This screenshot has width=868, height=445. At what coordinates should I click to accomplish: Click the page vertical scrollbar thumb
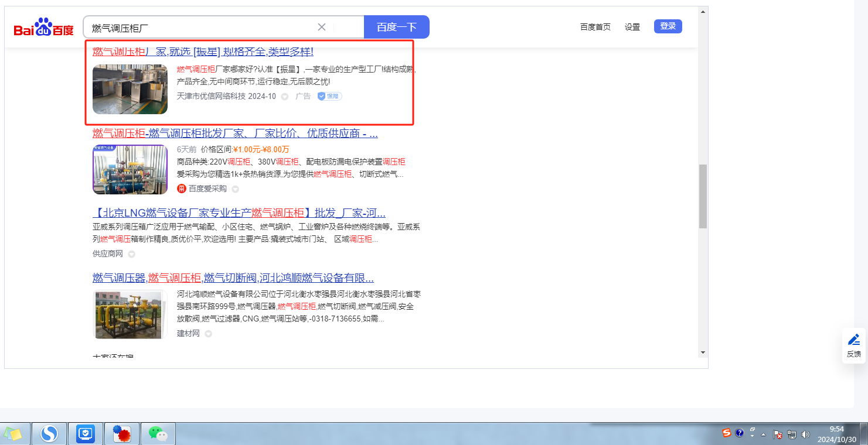click(x=703, y=196)
